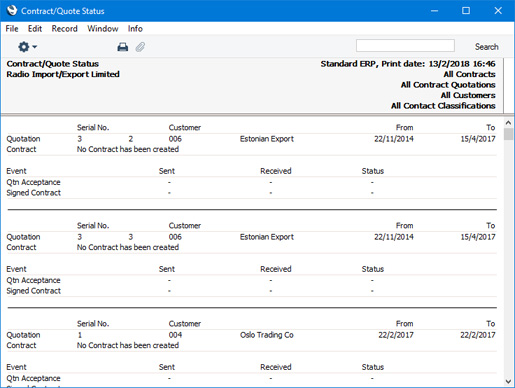
Task: Click the 'Contract/Quote Status' report title
Action: click(53, 63)
